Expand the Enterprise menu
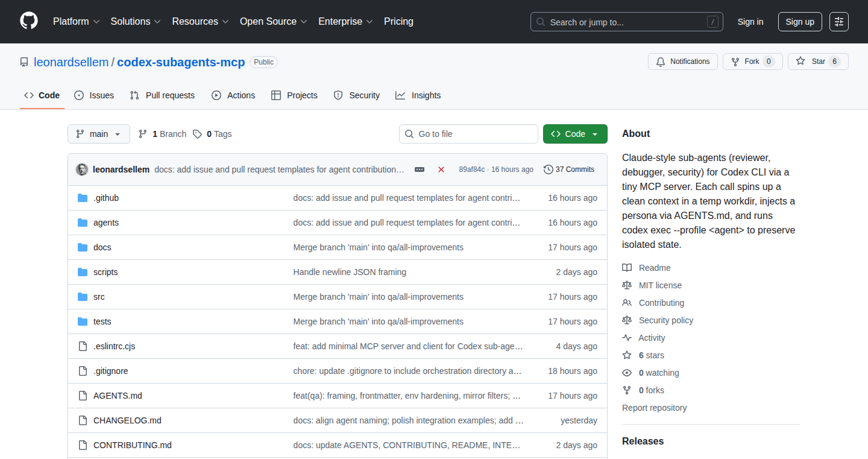 [x=345, y=21]
